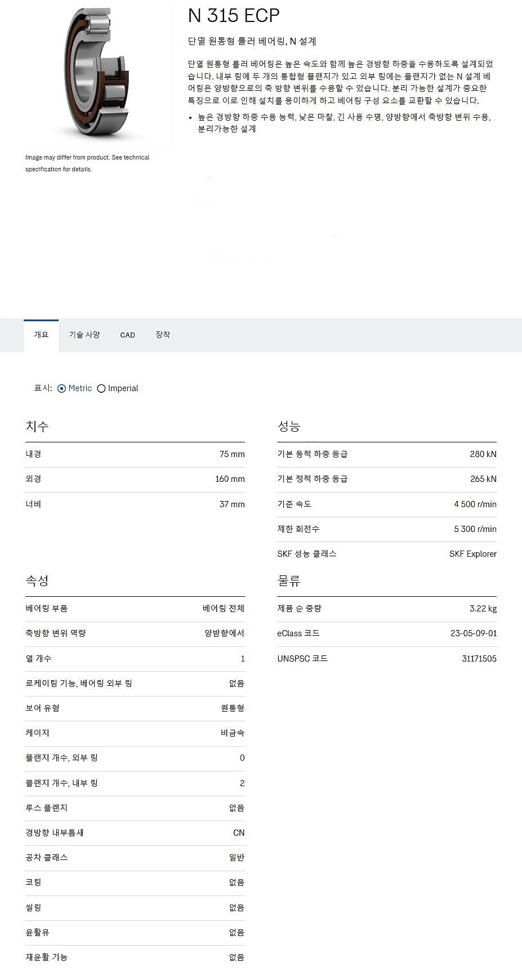522x980 pixels.
Task: Select the Imperial radio button
Action: (101, 388)
